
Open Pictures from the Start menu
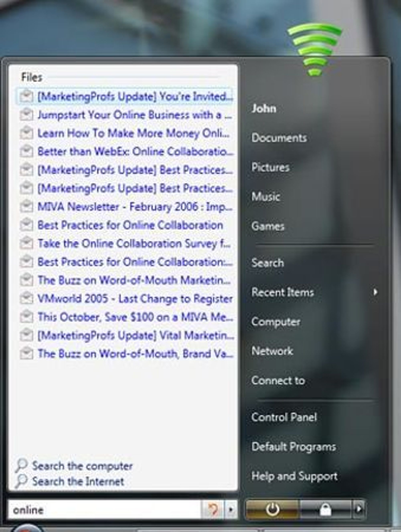pos(270,167)
